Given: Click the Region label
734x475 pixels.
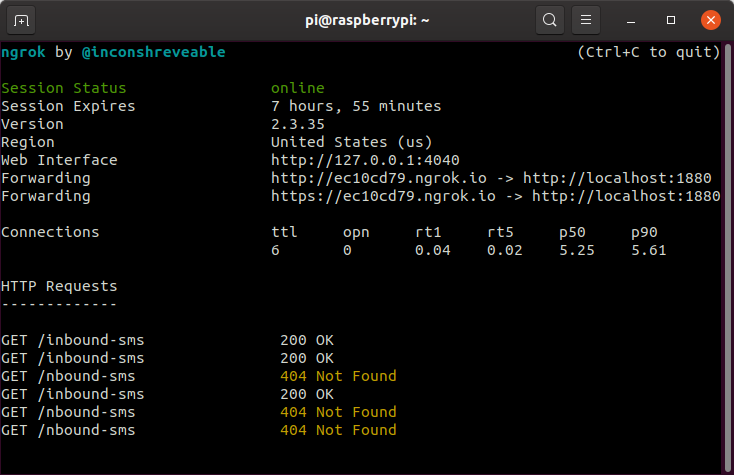Looking at the screenshot, I should (x=28, y=142).
